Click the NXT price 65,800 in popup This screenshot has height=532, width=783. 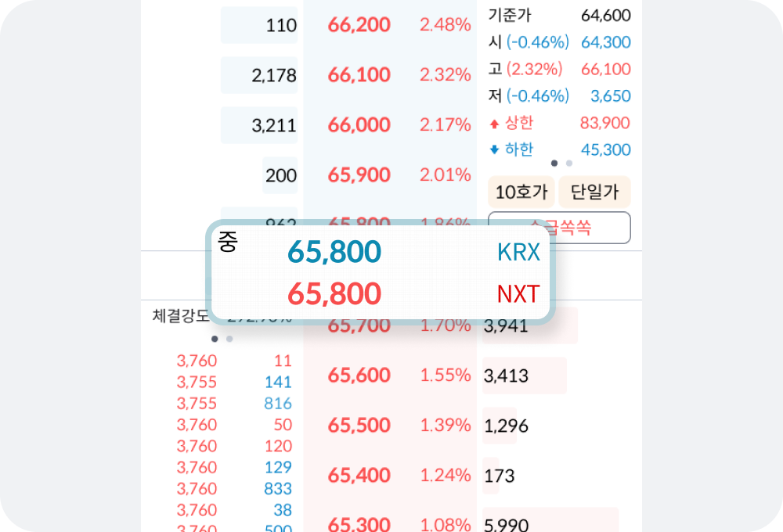pos(334,293)
